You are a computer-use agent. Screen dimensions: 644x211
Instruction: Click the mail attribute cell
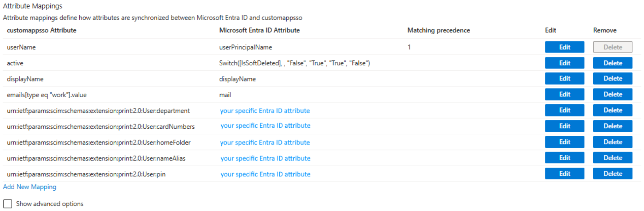coord(225,95)
